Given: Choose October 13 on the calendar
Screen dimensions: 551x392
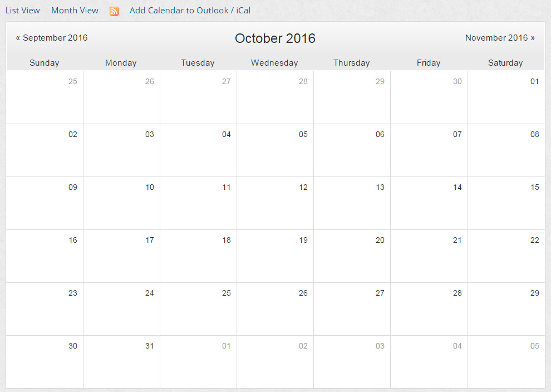Looking at the screenshot, I should [x=352, y=203].
